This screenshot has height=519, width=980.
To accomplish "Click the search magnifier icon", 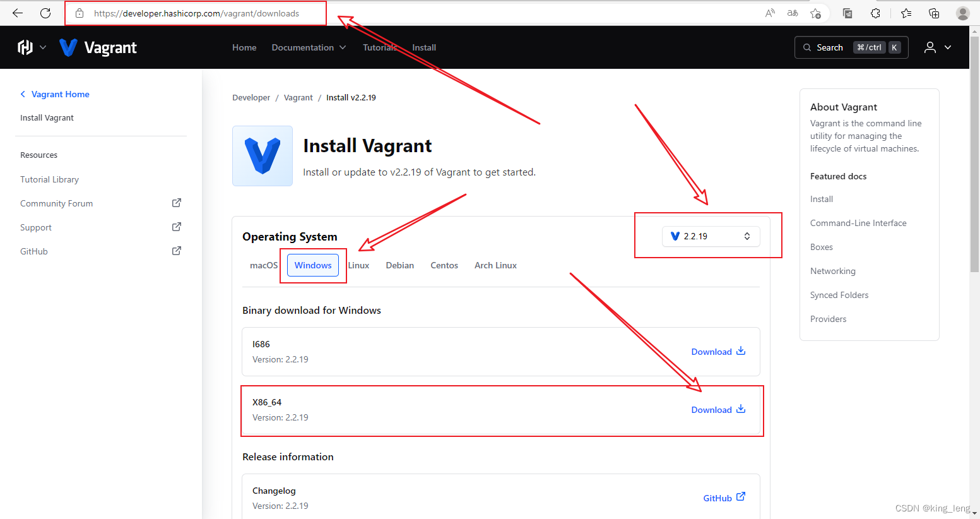I will click(x=807, y=47).
